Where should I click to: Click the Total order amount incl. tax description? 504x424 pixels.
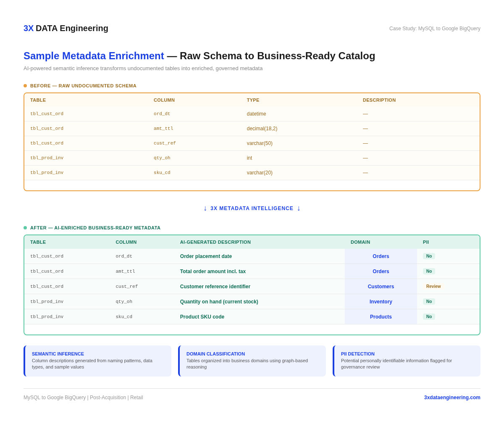click(x=213, y=271)
